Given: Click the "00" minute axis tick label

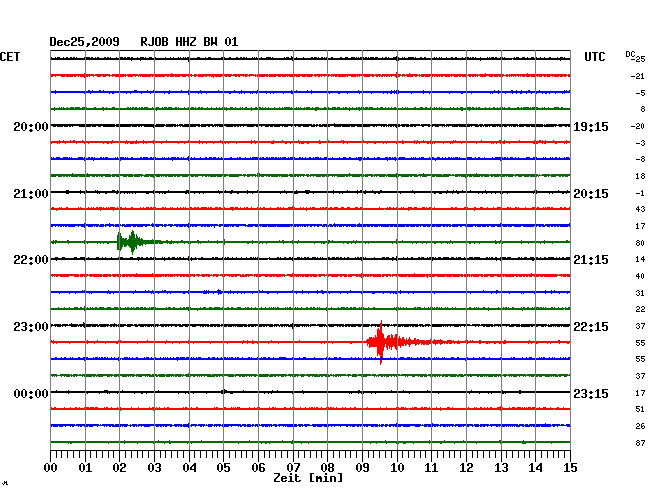Looking at the screenshot, I should click(x=51, y=468).
